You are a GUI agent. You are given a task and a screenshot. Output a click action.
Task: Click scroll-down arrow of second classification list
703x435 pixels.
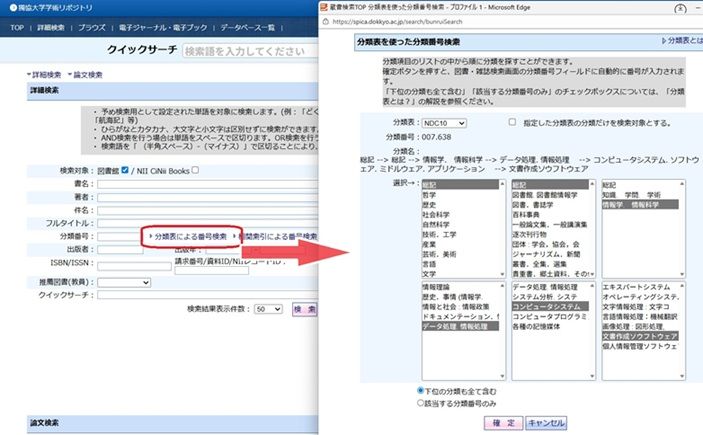(x=592, y=274)
